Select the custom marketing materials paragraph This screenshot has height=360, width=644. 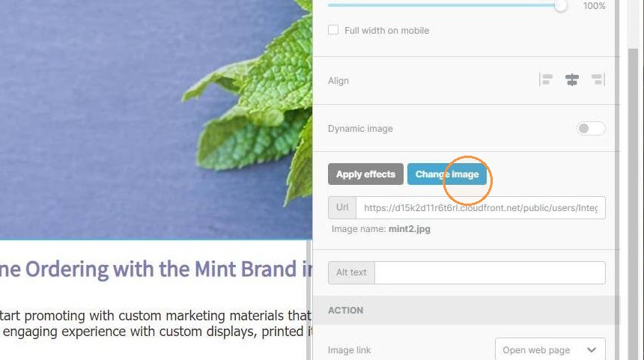pos(156,323)
